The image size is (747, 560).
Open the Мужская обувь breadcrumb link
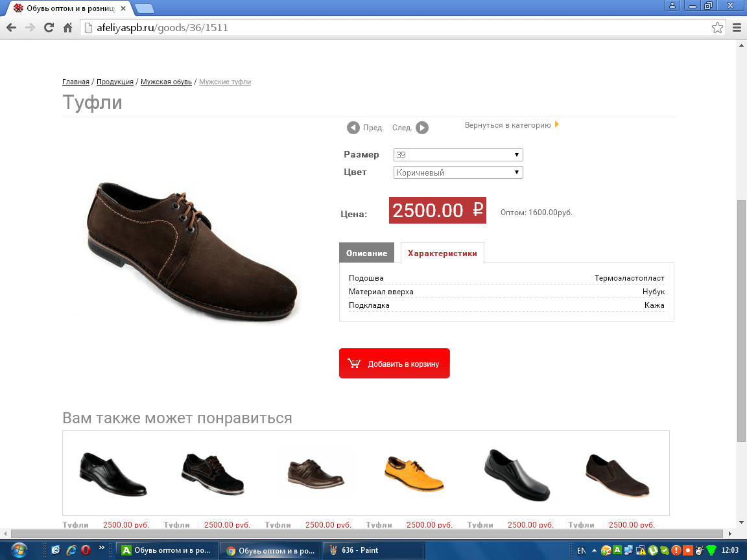166,82
